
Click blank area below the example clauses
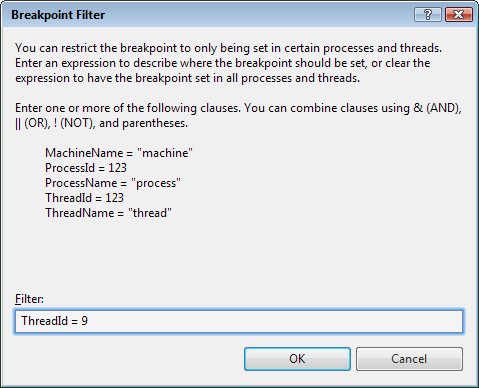coord(239,255)
